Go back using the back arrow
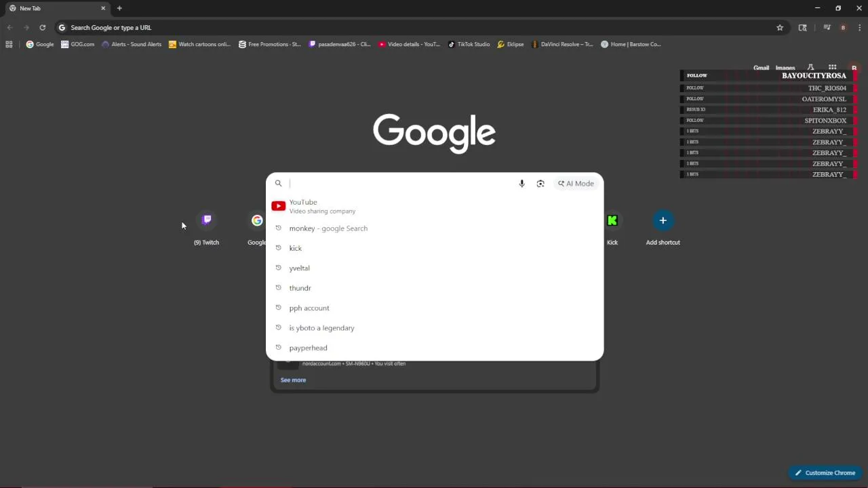The width and height of the screenshot is (868, 488). point(9,28)
